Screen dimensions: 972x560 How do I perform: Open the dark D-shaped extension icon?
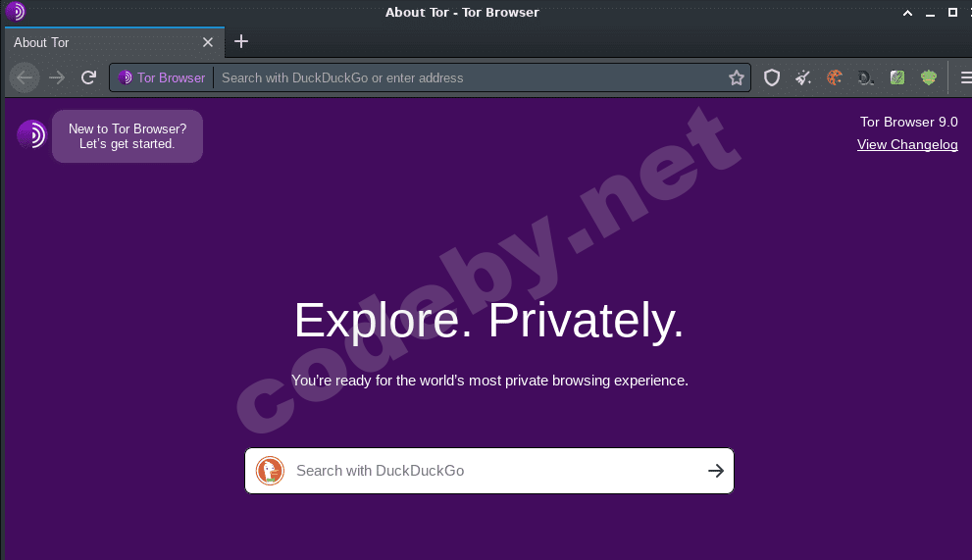[x=865, y=77]
